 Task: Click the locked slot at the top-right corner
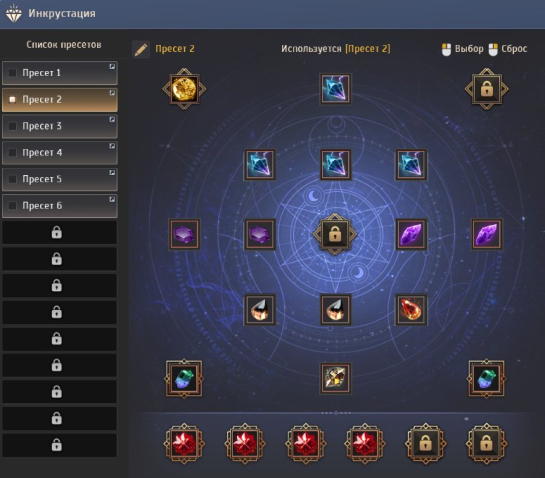(487, 89)
